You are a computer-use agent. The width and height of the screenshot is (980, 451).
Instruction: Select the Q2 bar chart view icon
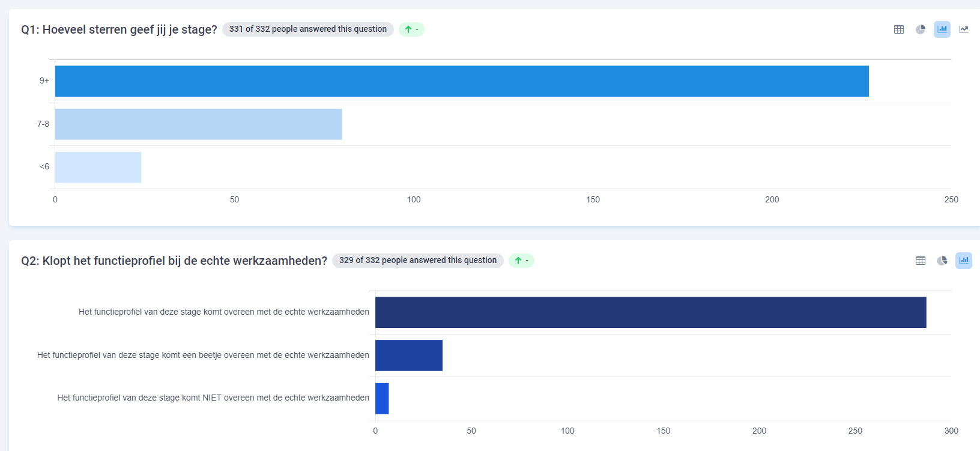pos(964,261)
